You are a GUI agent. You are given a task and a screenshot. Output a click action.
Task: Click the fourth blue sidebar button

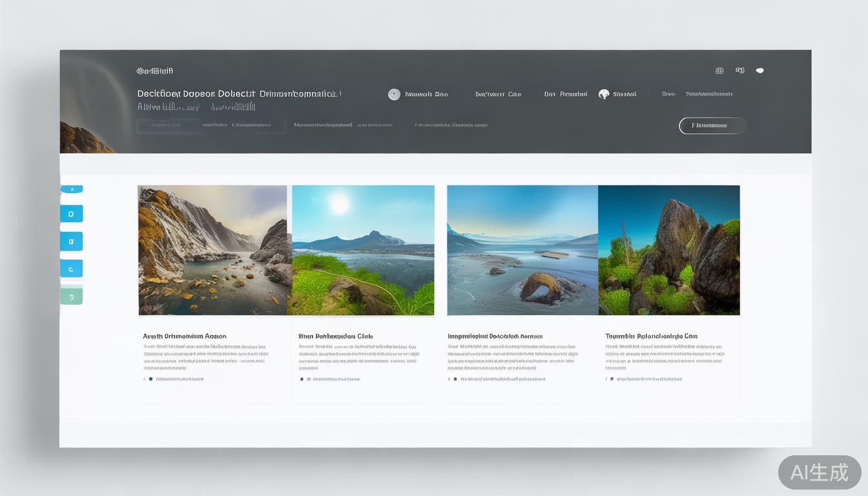(71, 269)
